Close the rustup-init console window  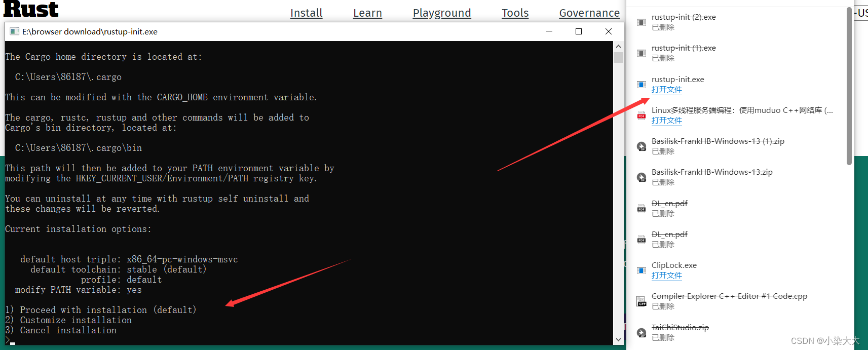click(x=609, y=31)
